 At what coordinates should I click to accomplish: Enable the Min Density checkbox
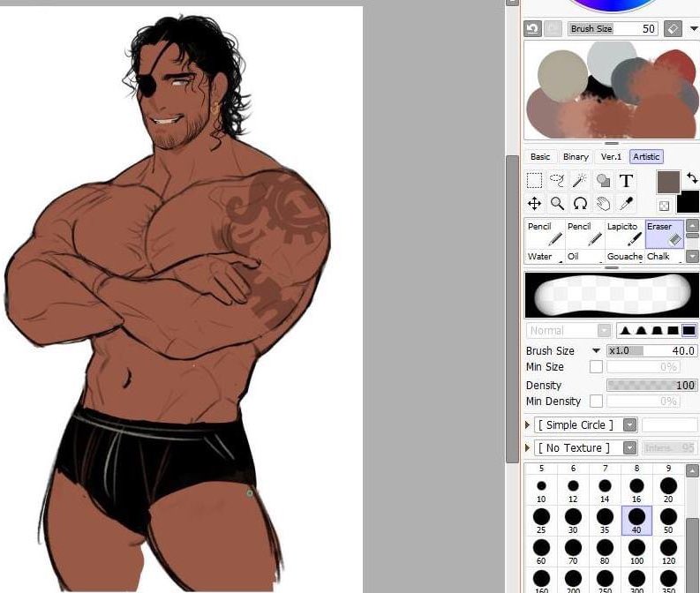(x=596, y=402)
